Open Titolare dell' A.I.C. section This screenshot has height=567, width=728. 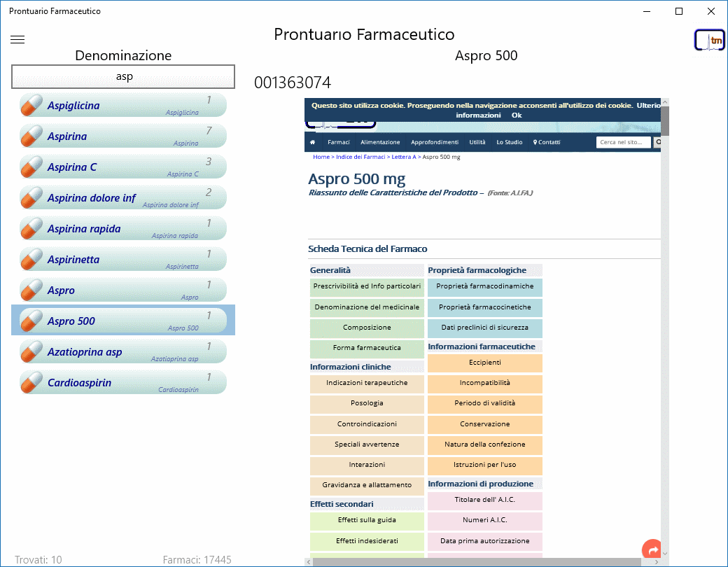(484, 500)
